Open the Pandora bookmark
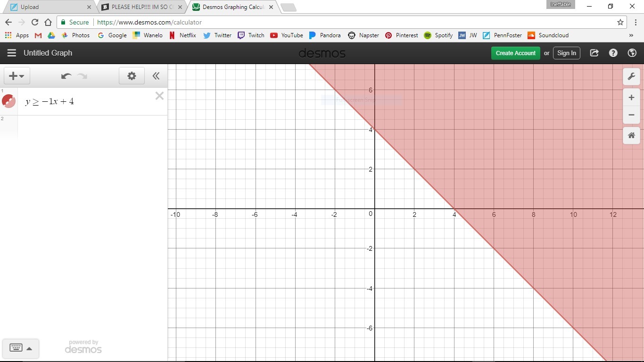The height and width of the screenshot is (362, 644). [x=325, y=35]
